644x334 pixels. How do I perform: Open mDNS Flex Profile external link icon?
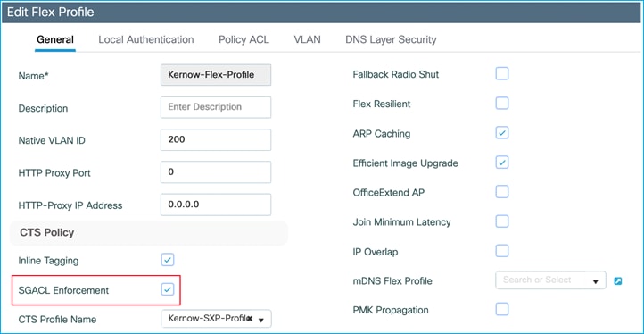(618, 281)
